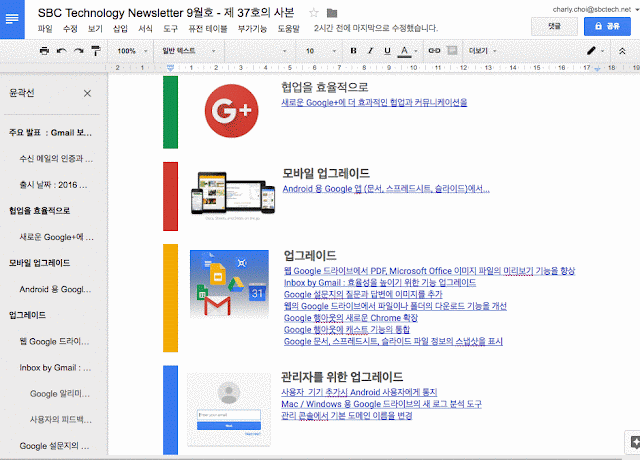Select the Google+ logo image
Screen dimensions: 640x460
pos(231,111)
